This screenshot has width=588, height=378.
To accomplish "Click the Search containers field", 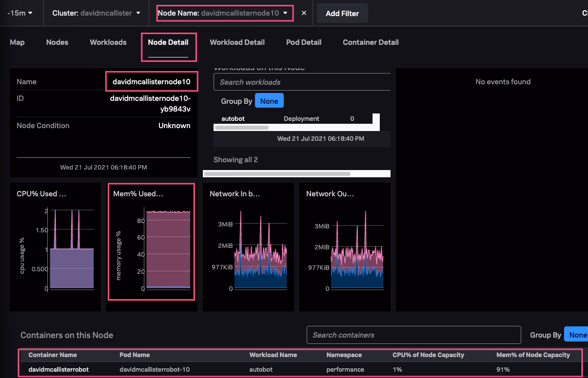I will 413,335.
